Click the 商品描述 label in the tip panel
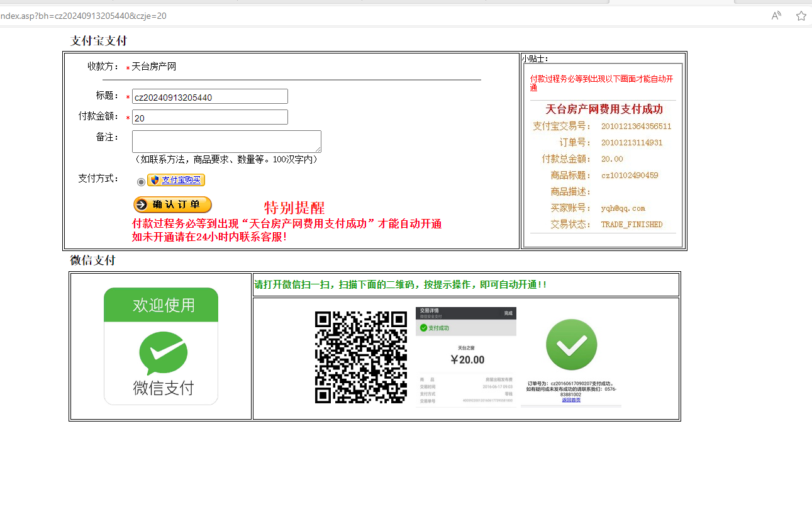This screenshot has width=812, height=526. click(570, 192)
